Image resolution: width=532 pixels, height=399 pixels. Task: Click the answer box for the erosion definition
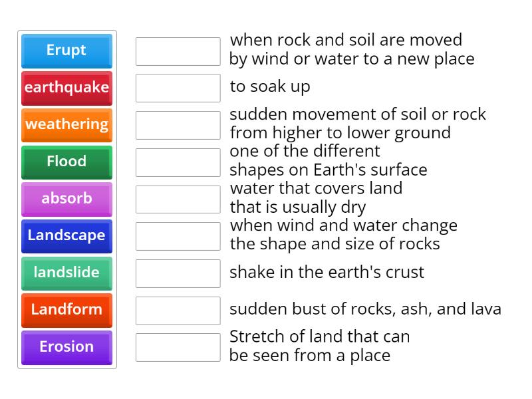[177, 51]
